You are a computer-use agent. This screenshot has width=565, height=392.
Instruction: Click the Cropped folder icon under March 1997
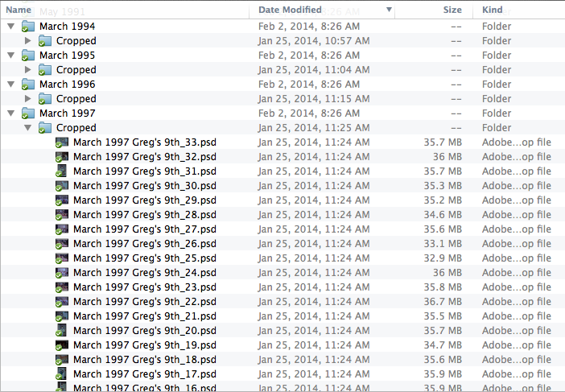pos(46,128)
